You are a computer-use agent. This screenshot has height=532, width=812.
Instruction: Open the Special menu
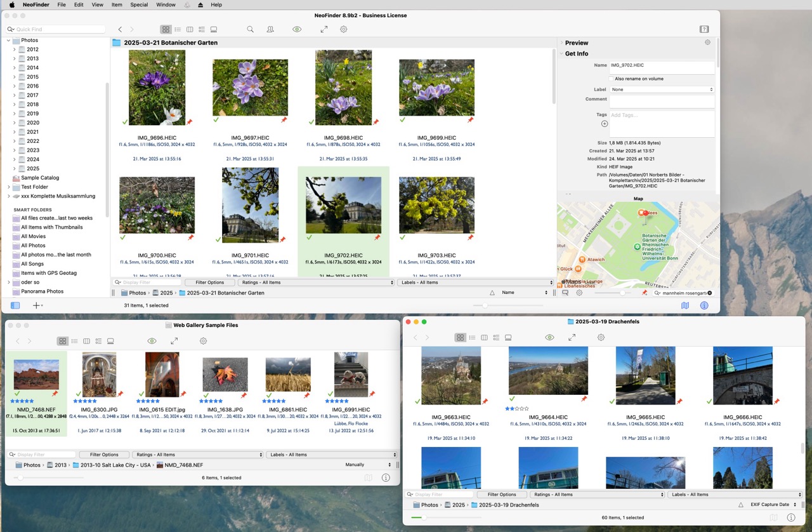coord(139,4)
